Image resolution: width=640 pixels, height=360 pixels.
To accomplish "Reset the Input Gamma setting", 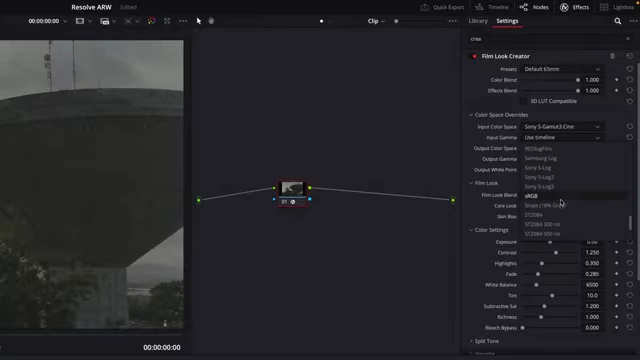I will (x=629, y=138).
